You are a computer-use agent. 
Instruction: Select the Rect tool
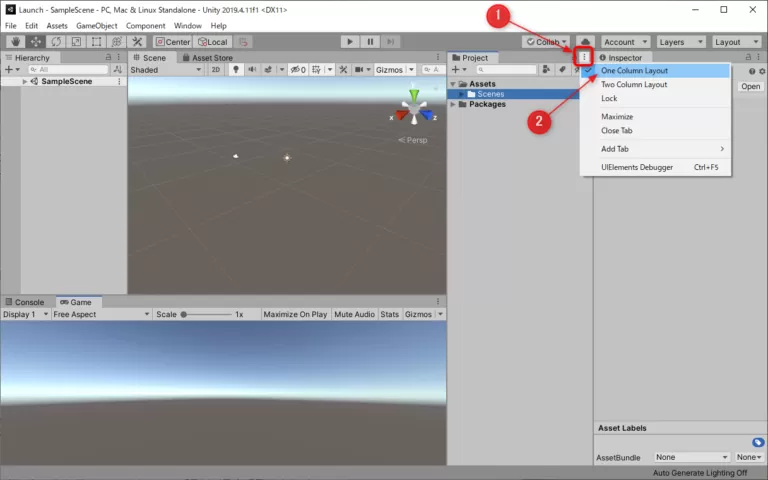96,42
